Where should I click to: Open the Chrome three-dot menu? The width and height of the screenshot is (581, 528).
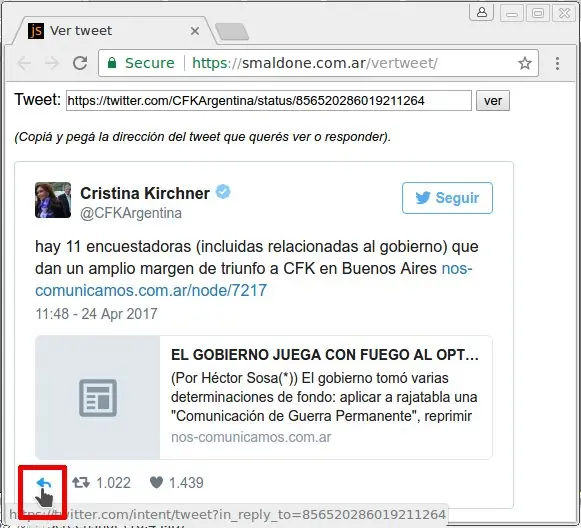pos(557,63)
